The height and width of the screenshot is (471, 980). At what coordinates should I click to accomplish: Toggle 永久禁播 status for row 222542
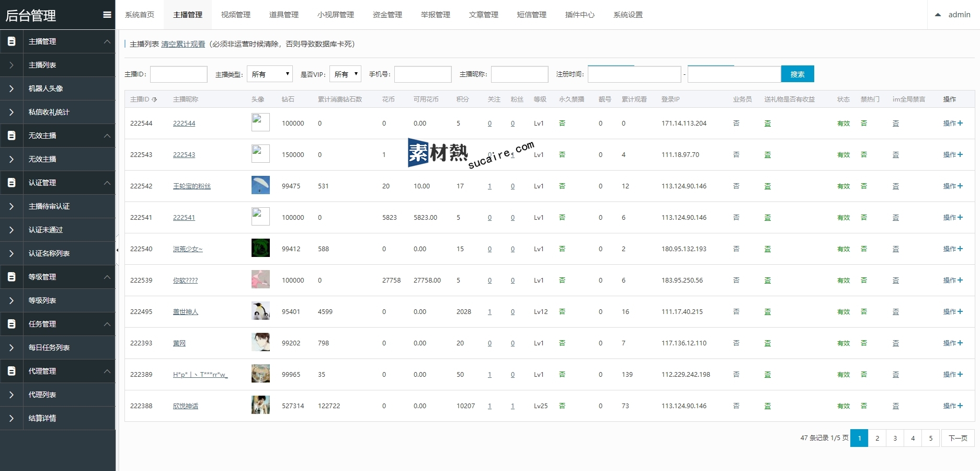pos(562,186)
